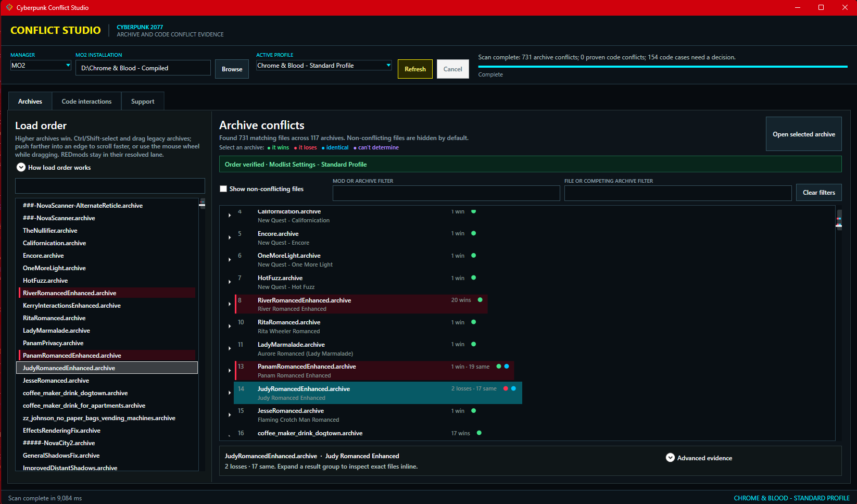Click the '20 wins' count in RiverRomancedEnhanced row
Viewport: 857px width, 504px height.
click(x=461, y=300)
